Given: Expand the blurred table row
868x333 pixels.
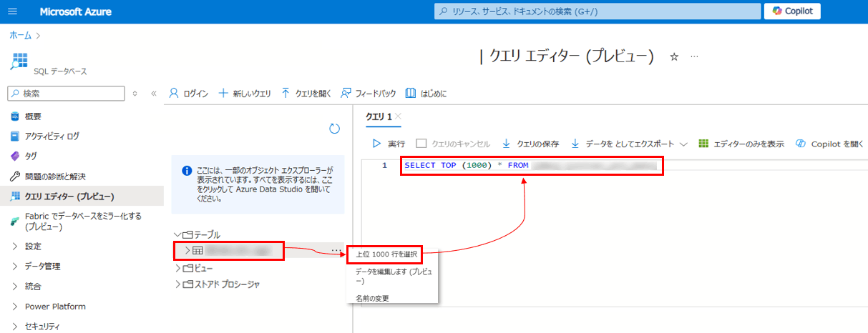Looking at the screenshot, I should tap(188, 251).
